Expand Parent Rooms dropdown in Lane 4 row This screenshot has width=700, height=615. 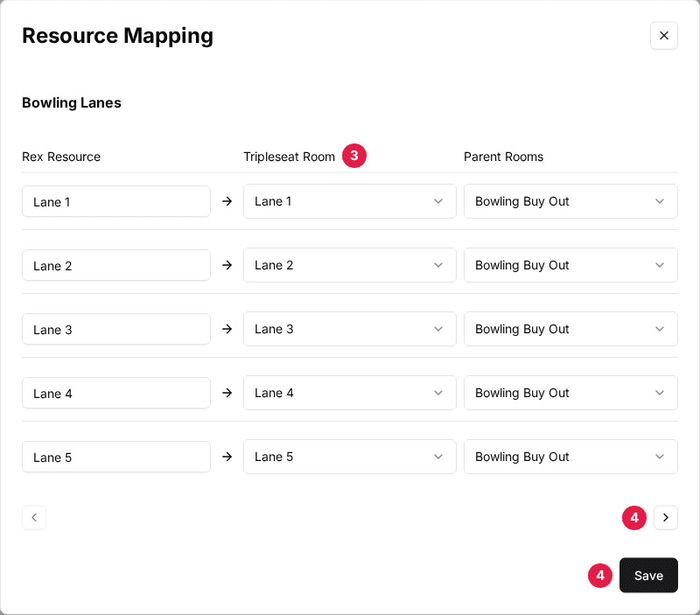[570, 393]
